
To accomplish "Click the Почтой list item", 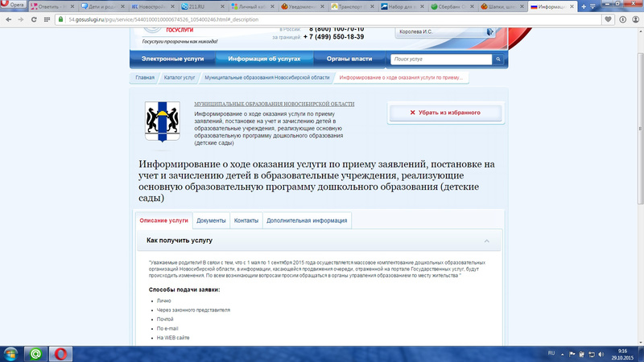I will 165,319.
